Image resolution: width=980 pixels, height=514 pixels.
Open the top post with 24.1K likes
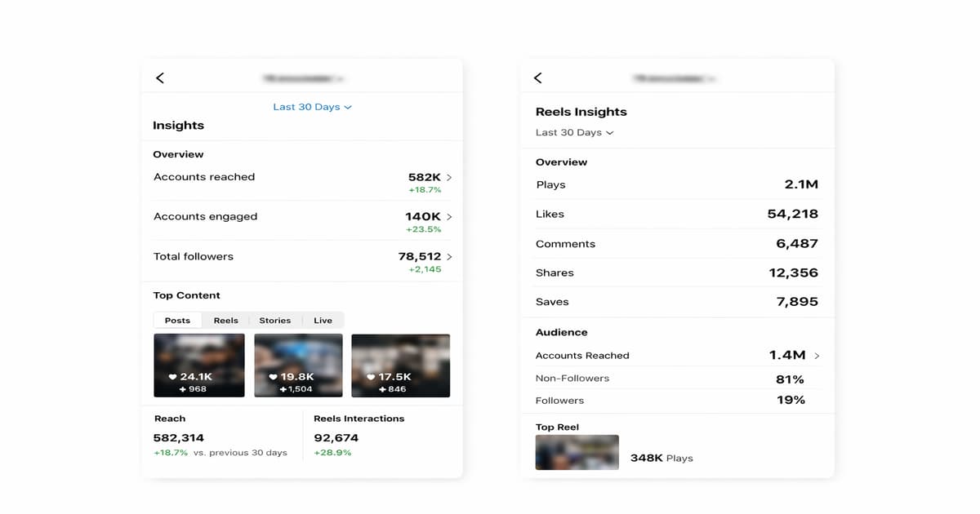[198, 365]
